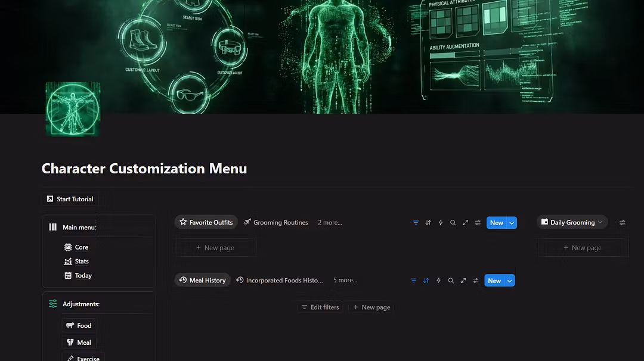
Task: Open the Meal adjustments button
Action: (x=79, y=343)
